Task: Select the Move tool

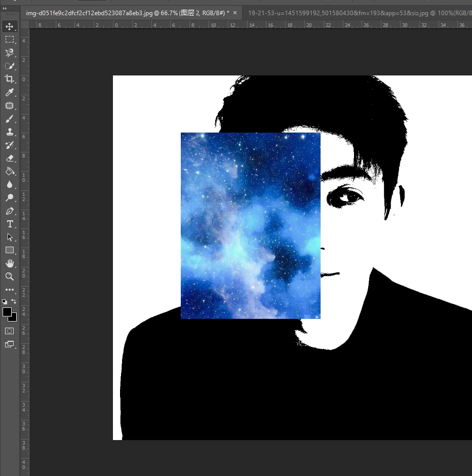Action: (9, 26)
